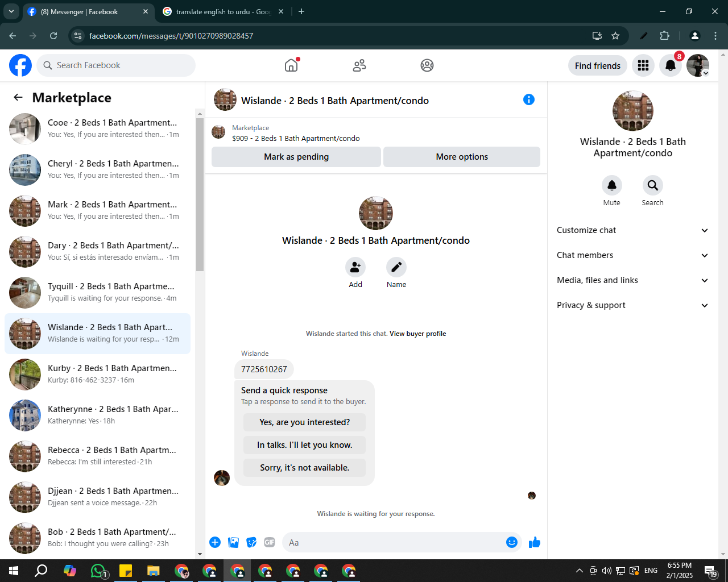728x582 pixels.
Task: Open Cheryl conversation in chat list
Action: coord(97,170)
